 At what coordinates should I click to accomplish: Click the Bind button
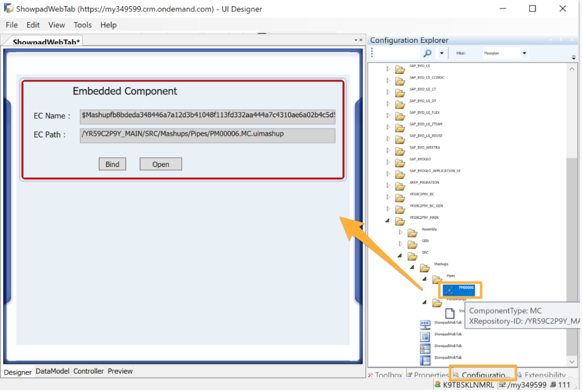[112, 164]
